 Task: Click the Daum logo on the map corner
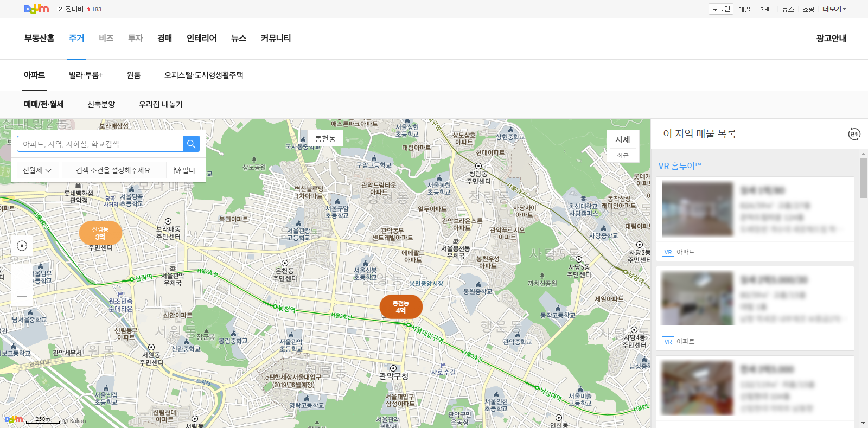coord(14,419)
